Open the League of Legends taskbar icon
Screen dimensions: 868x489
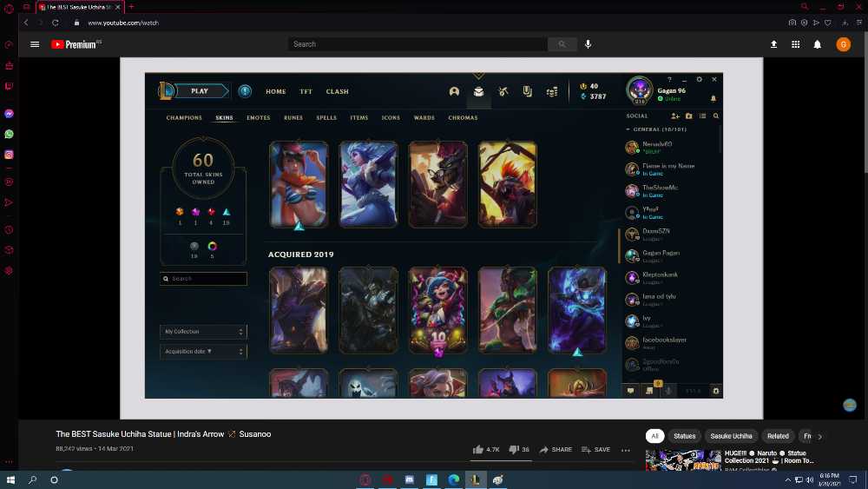(476, 479)
